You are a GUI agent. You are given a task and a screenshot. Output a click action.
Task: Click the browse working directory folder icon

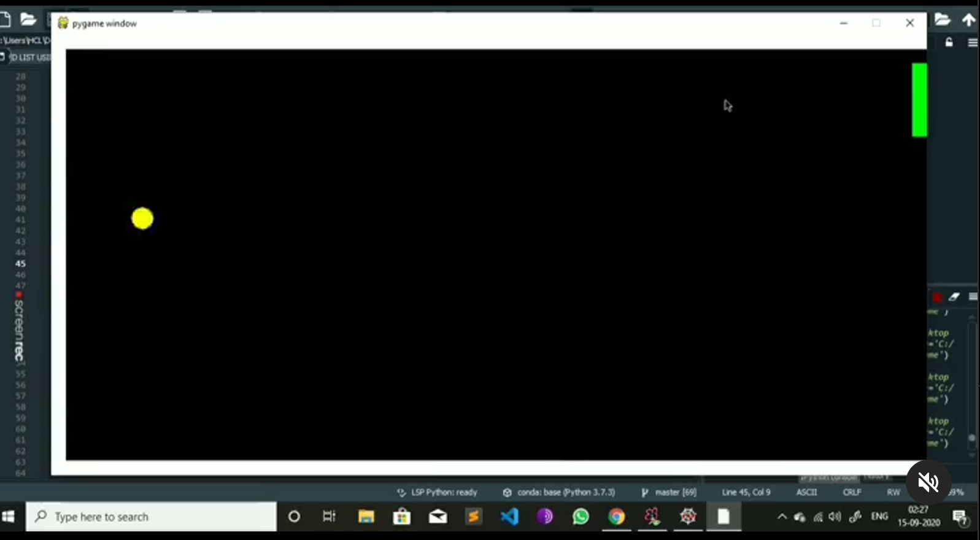point(943,20)
